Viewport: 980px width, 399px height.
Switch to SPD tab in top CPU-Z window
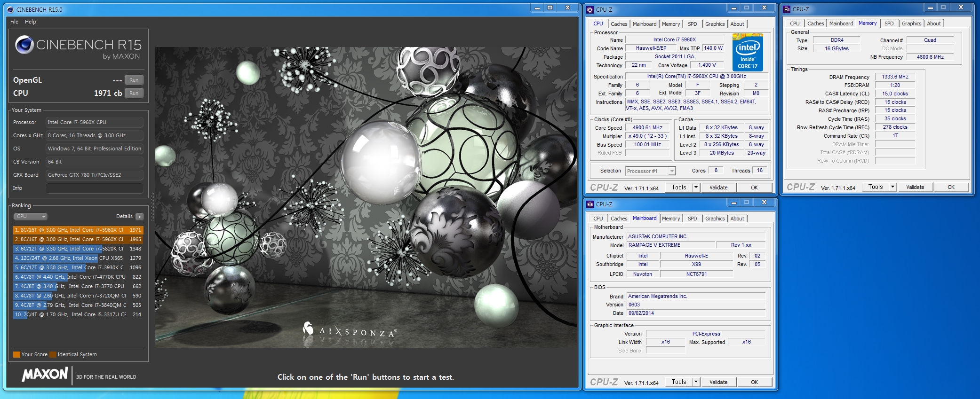point(692,24)
